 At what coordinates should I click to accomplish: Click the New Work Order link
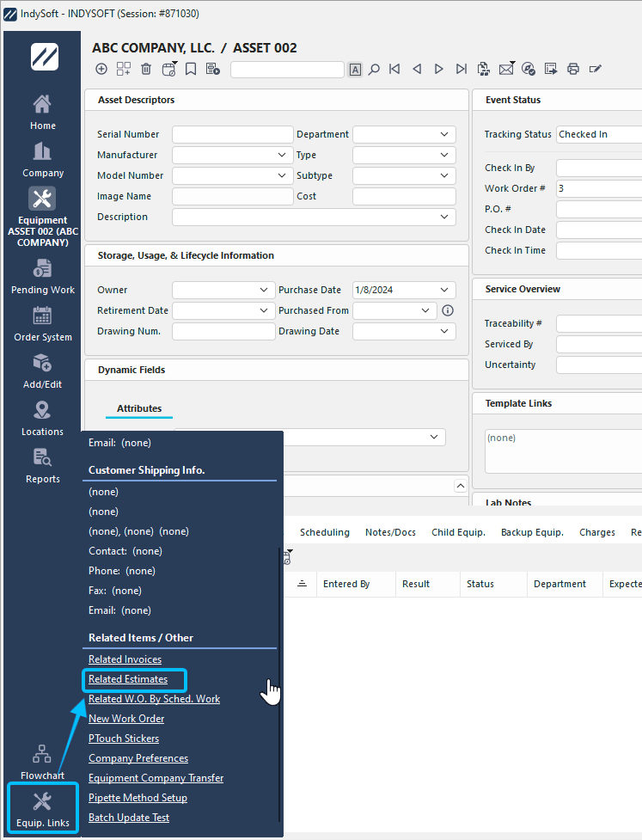pyautogui.click(x=126, y=719)
